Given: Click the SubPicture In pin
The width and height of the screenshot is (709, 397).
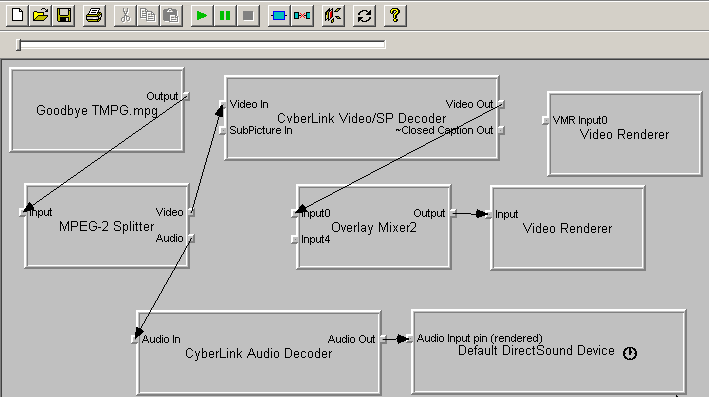Looking at the screenshot, I should click(x=222, y=131).
